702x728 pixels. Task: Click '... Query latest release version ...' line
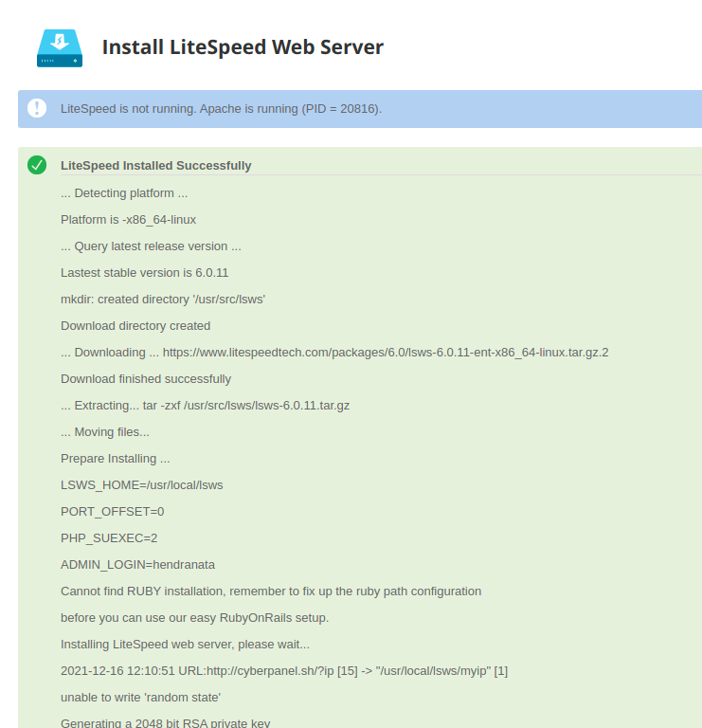tap(151, 246)
